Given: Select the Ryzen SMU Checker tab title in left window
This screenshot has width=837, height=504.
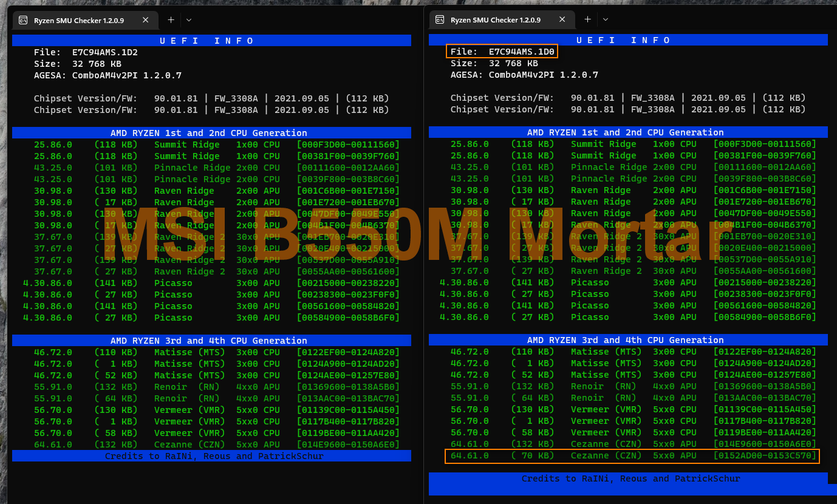Looking at the screenshot, I should tap(79, 20).
